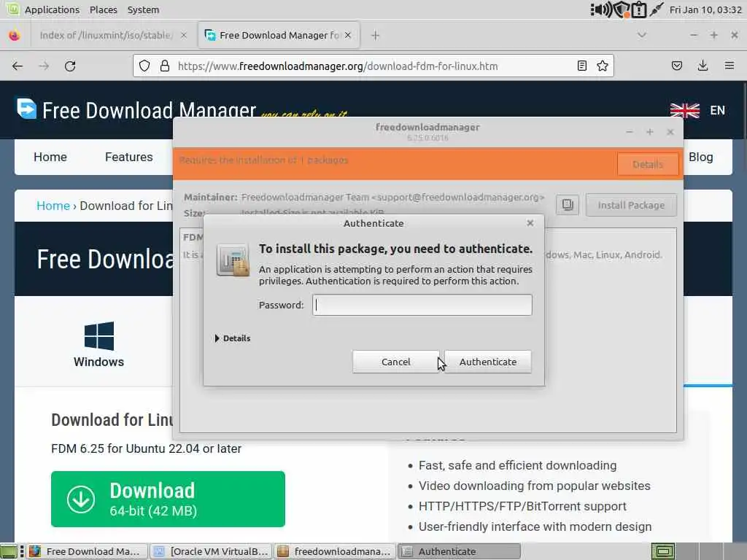Image resolution: width=747 pixels, height=560 pixels.
Task: Close the Index of linuxmint tab
Action: tap(183, 35)
